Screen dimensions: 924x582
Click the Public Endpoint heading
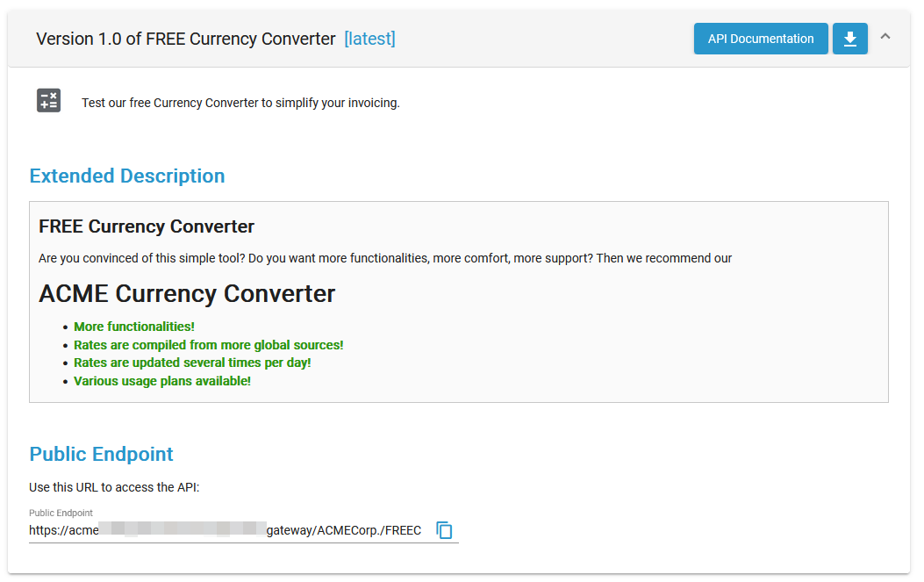[x=101, y=454]
